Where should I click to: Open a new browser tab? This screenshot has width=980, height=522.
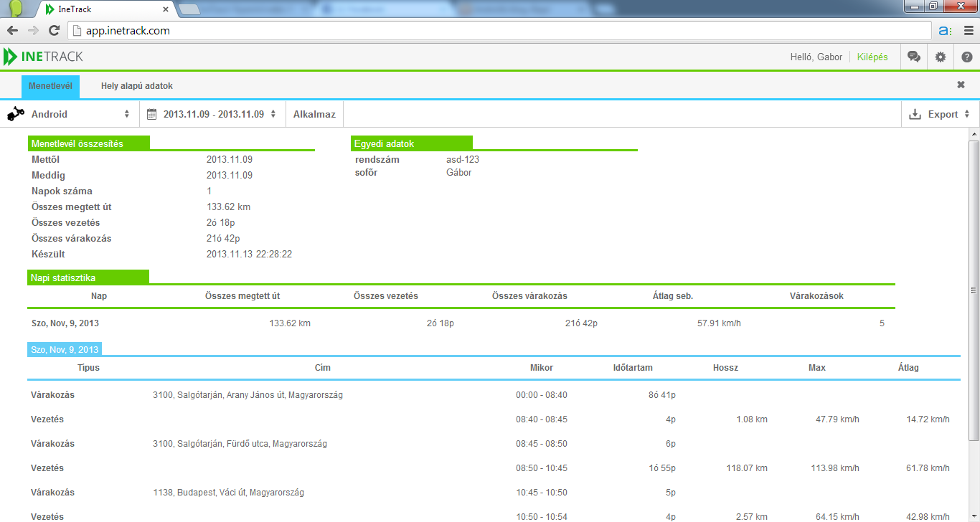[189, 9]
